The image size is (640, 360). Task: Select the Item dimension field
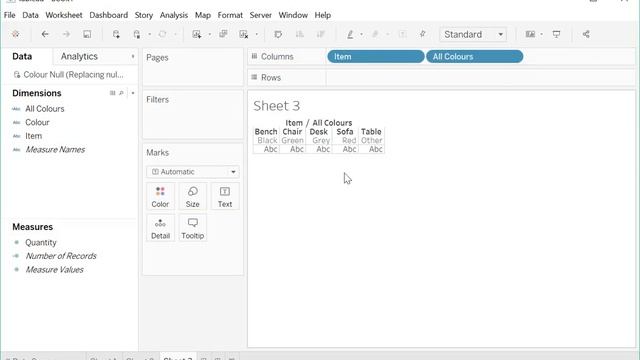(x=33, y=136)
